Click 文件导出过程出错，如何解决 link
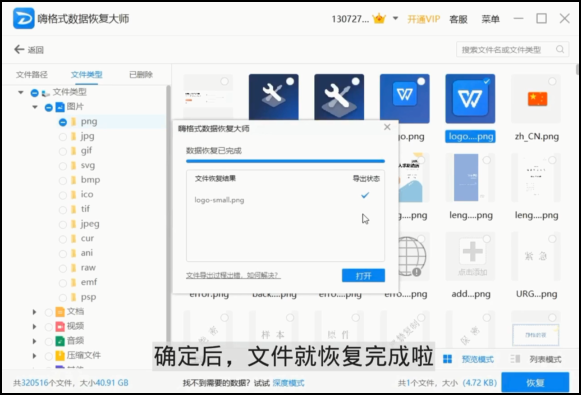The height and width of the screenshot is (395, 581). pyautogui.click(x=233, y=275)
